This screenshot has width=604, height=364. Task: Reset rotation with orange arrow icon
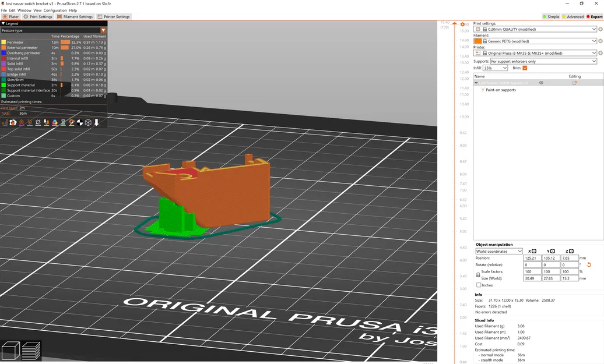coord(589,265)
